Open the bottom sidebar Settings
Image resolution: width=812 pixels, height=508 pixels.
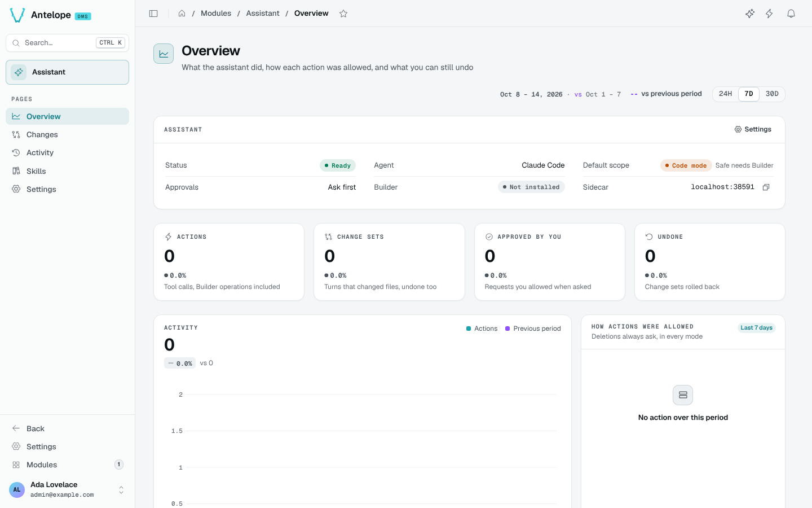[67, 446]
